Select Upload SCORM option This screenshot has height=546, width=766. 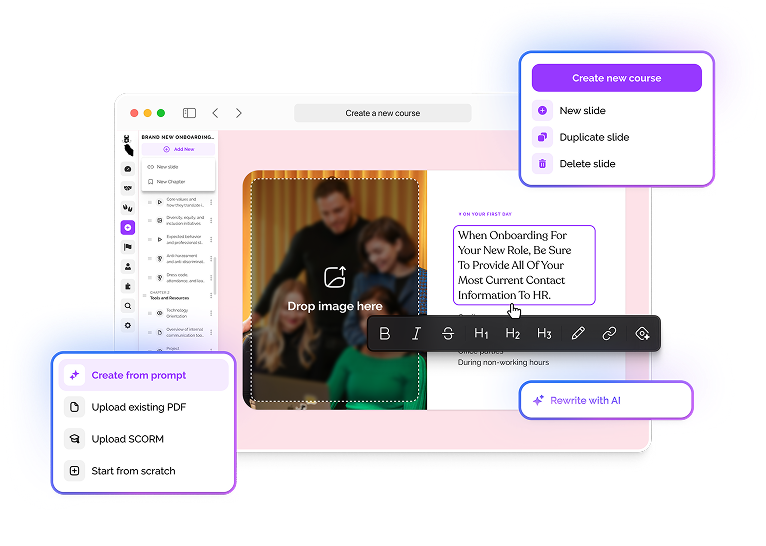pyautogui.click(x=127, y=439)
